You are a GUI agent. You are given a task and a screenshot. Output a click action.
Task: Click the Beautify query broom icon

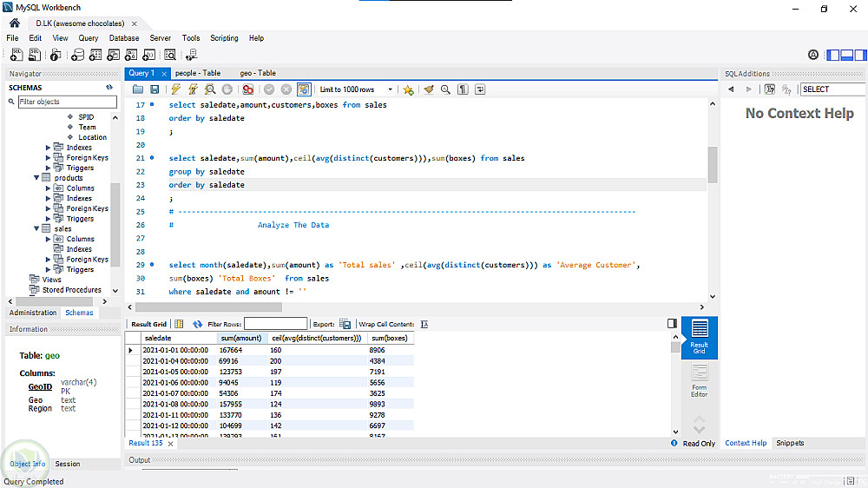(x=429, y=89)
